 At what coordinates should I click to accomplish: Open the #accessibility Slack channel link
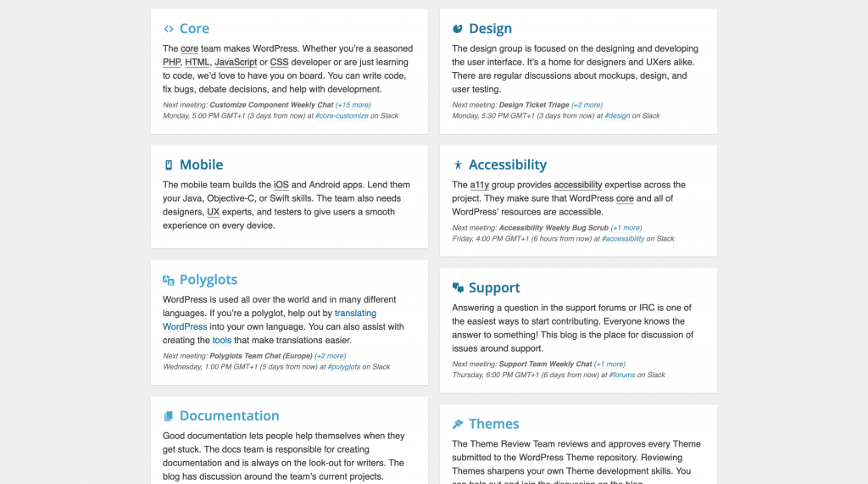point(623,239)
